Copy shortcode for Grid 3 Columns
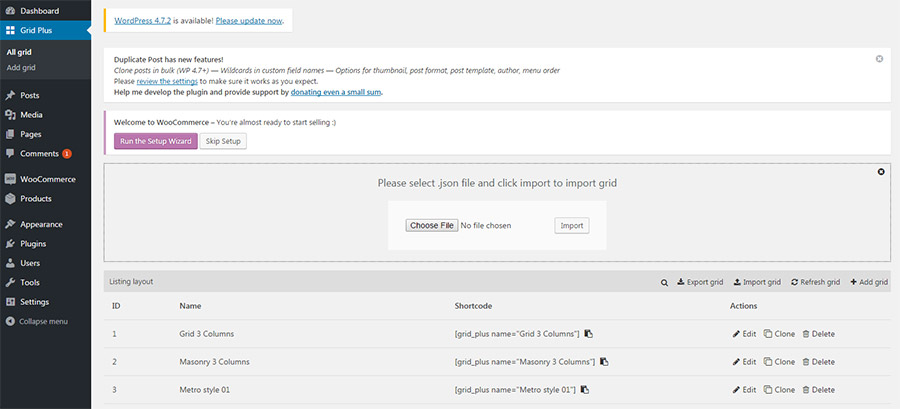900x409 pixels. (x=589, y=334)
